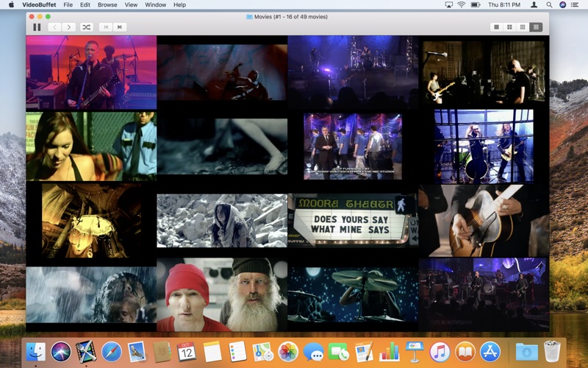
Task: Select the 4x4 grid view button
Action: click(536, 27)
